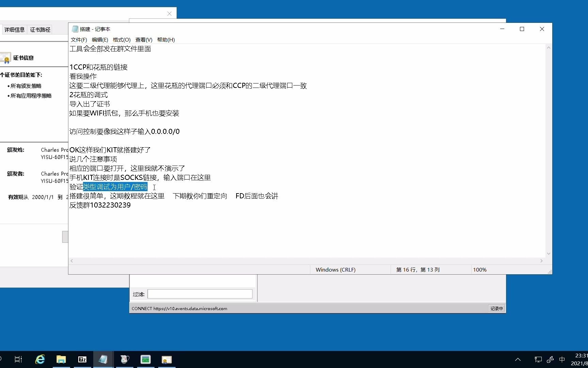
Task: Open the green monitor app on taskbar
Action: pyautogui.click(x=146, y=359)
